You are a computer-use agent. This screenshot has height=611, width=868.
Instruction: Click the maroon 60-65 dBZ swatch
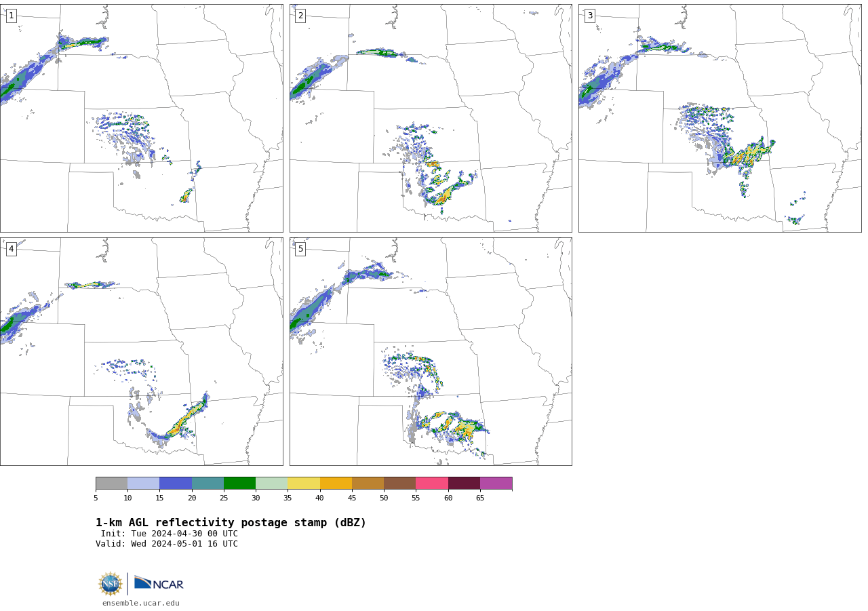click(x=464, y=483)
